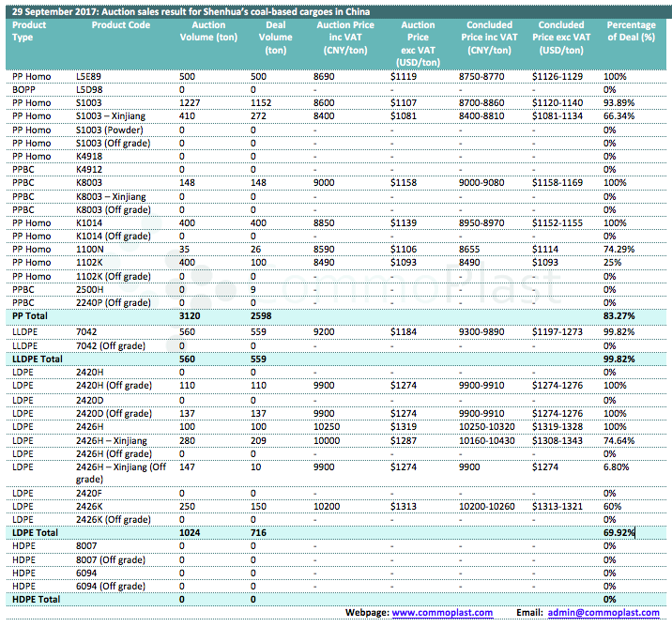
Task: Open the www.commoplast.com webpage link
Action: click(x=442, y=613)
